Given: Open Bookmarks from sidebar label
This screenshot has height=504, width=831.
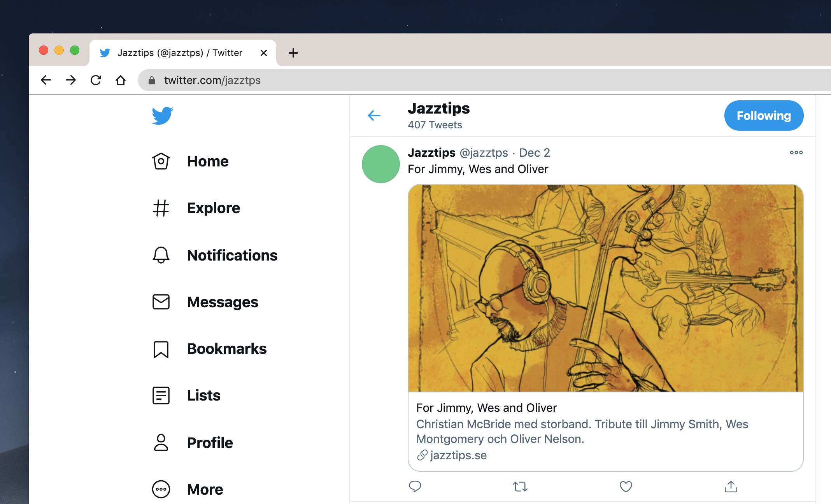Looking at the screenshot, I should [x=227, y=349].
